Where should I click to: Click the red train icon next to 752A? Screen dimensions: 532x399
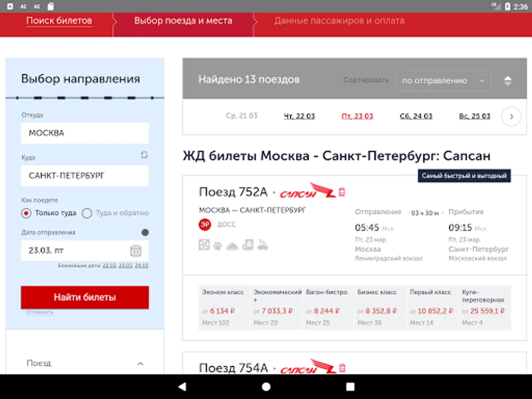pos(342,192)
